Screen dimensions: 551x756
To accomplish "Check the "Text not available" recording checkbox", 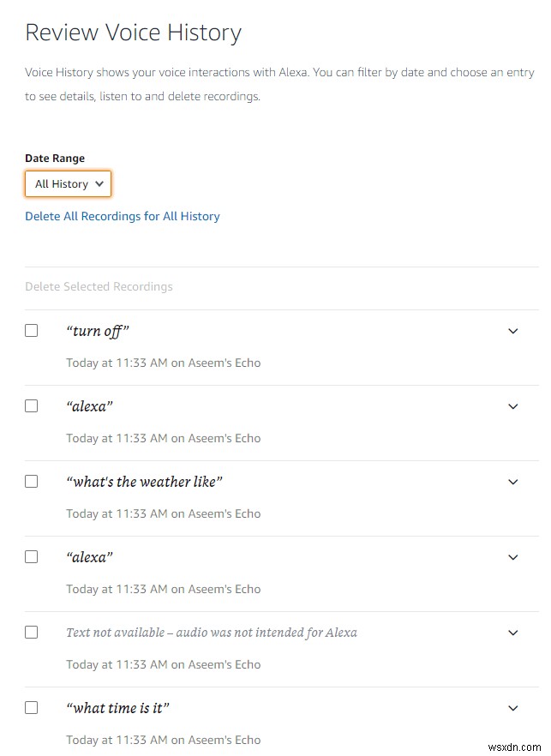I will coord(32,632).
